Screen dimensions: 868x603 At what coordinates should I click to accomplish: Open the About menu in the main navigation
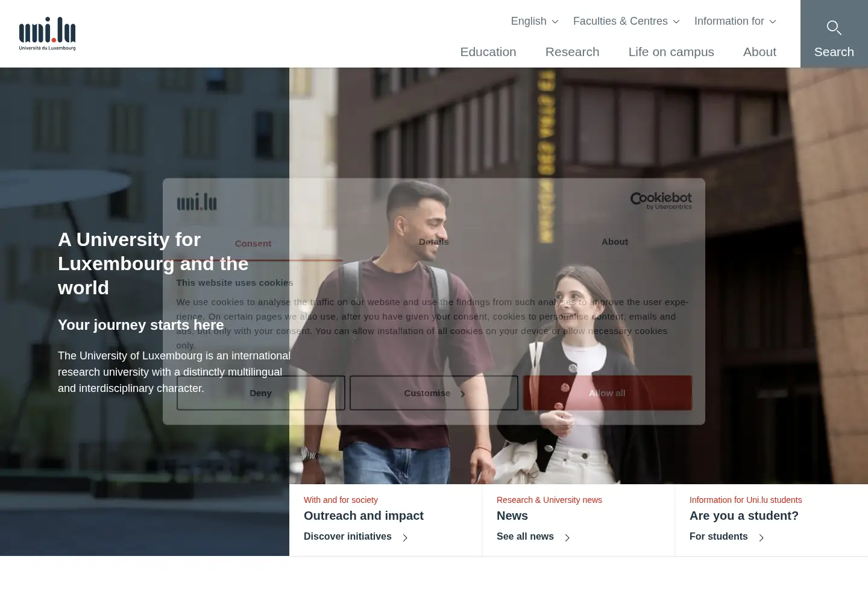[759, 52]
